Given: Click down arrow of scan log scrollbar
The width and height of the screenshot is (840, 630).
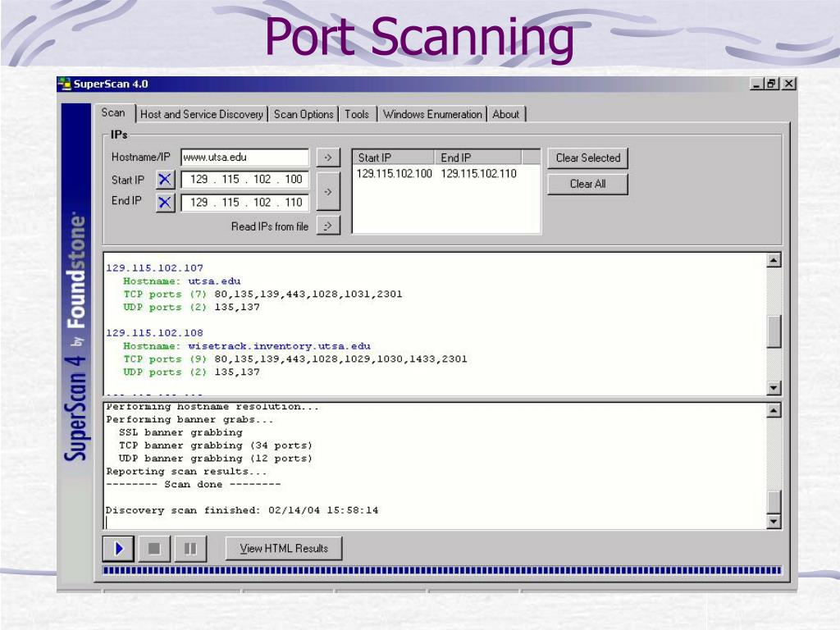Looking at the screenshot, I should point(774,521).
